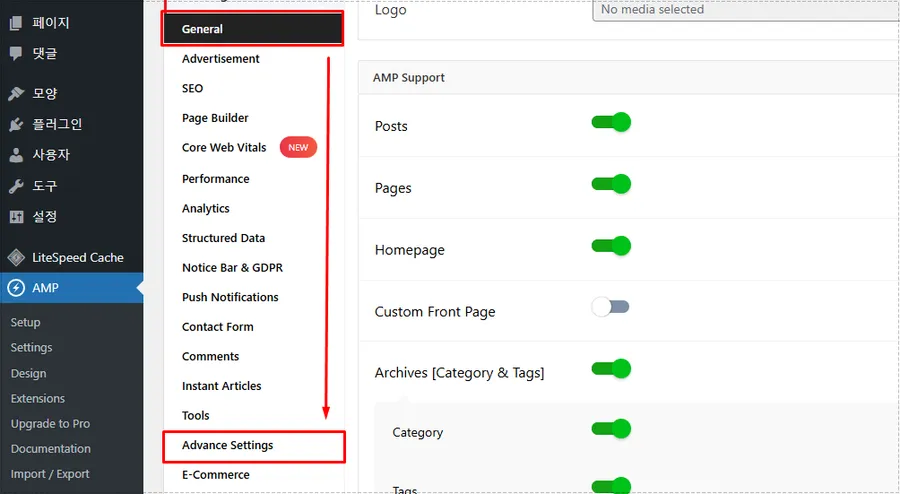Select the AMP menu item
The width and height of the screenshot is (900, 494).
72,288
